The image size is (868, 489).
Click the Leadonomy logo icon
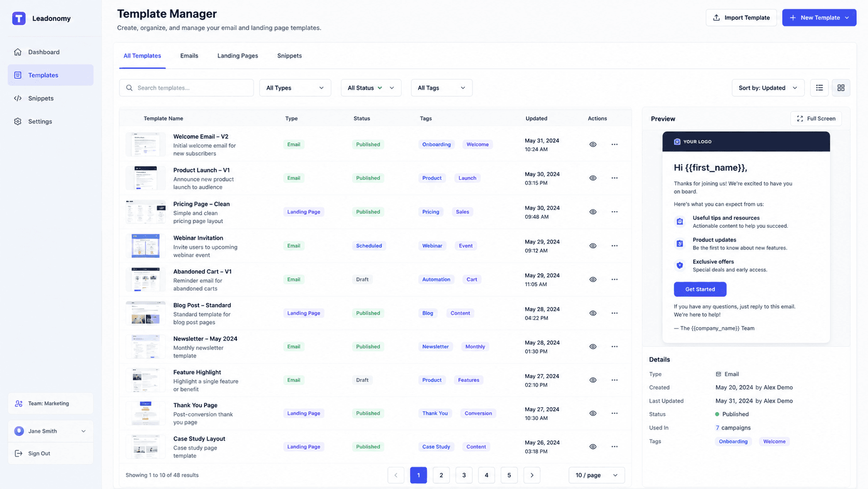point(19,18)
